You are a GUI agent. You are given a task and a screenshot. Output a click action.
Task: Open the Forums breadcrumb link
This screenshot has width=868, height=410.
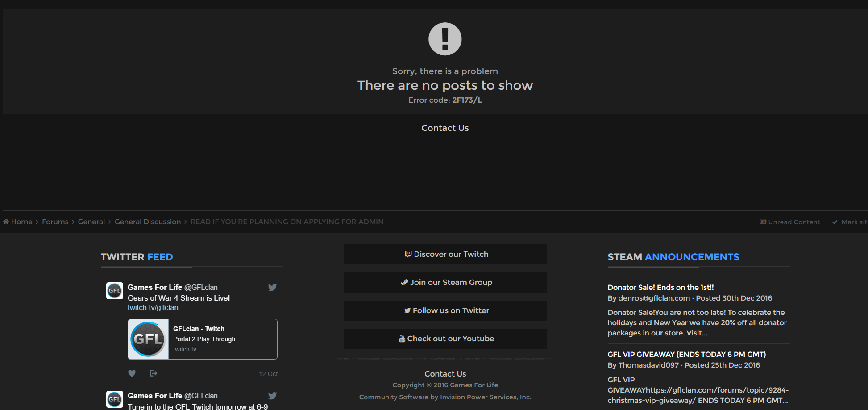[x=55, y=222]
